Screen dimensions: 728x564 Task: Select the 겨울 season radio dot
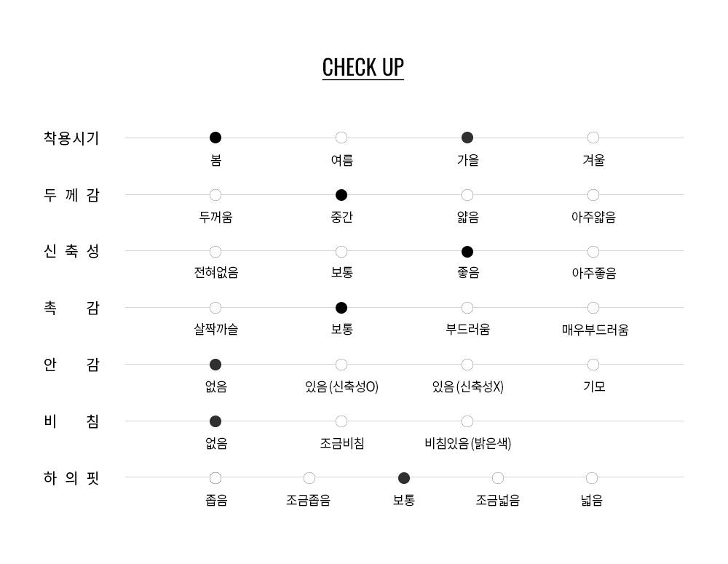tap(593, 138)
